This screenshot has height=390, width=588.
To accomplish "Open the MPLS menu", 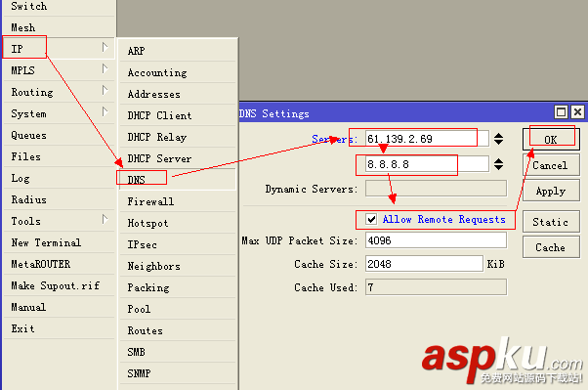I will (x=59, y=70).
